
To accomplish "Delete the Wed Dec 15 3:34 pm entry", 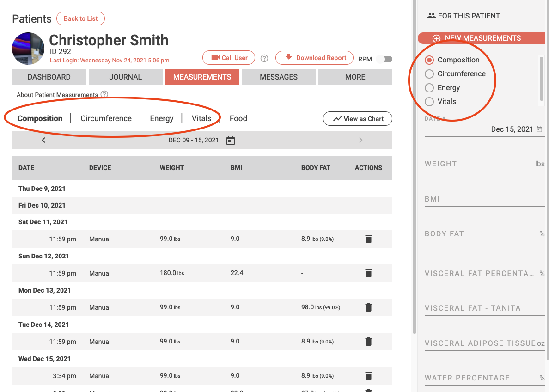I will [368, 376].
